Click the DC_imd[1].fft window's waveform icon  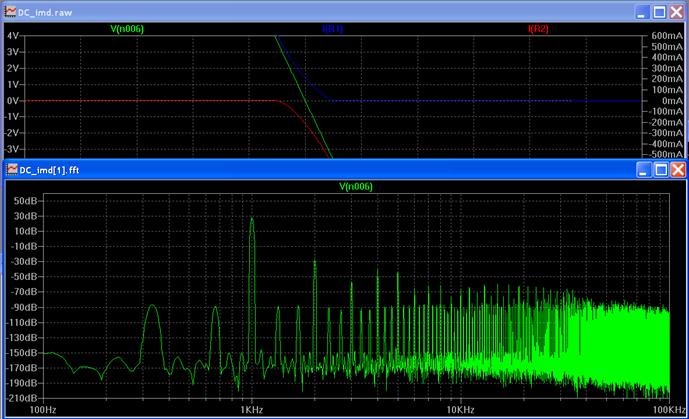[x=12, y=169]
